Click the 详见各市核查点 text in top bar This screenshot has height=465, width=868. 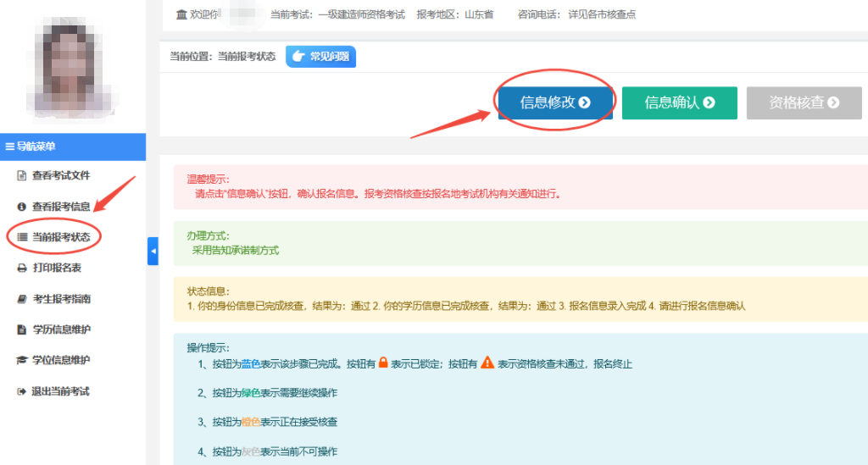(602, 14)
